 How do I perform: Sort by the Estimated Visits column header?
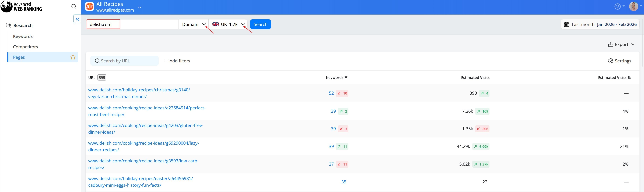pos(475,78)
